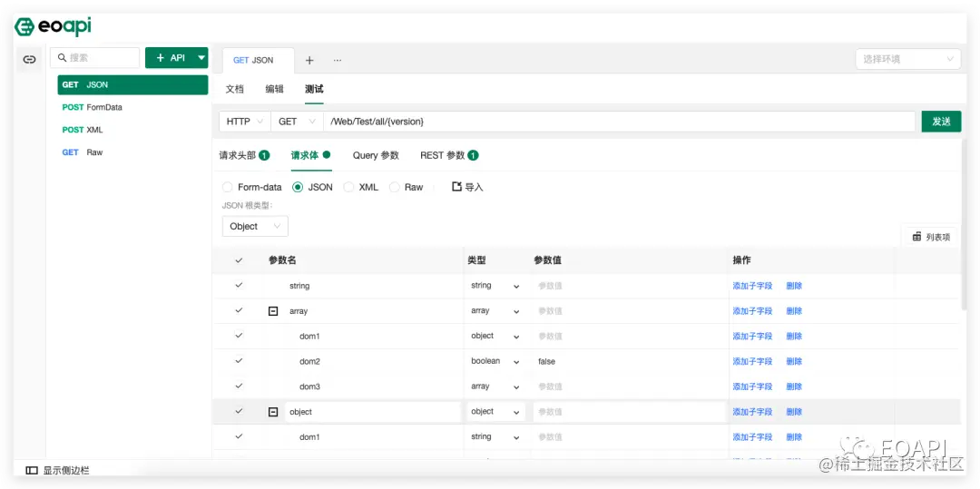Screen dimensions: 980x489
Task: Click the import icon next to 导入
Action: tap(456, 187)
